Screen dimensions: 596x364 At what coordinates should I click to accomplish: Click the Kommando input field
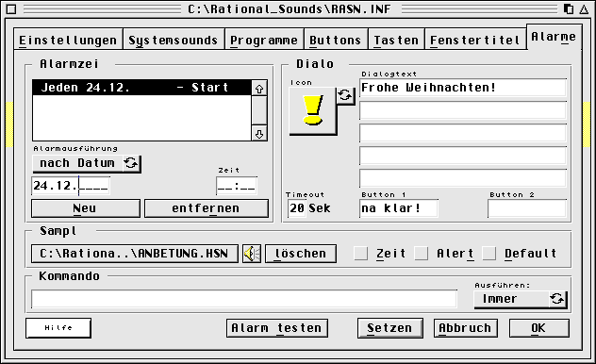[x=244, y=299]
